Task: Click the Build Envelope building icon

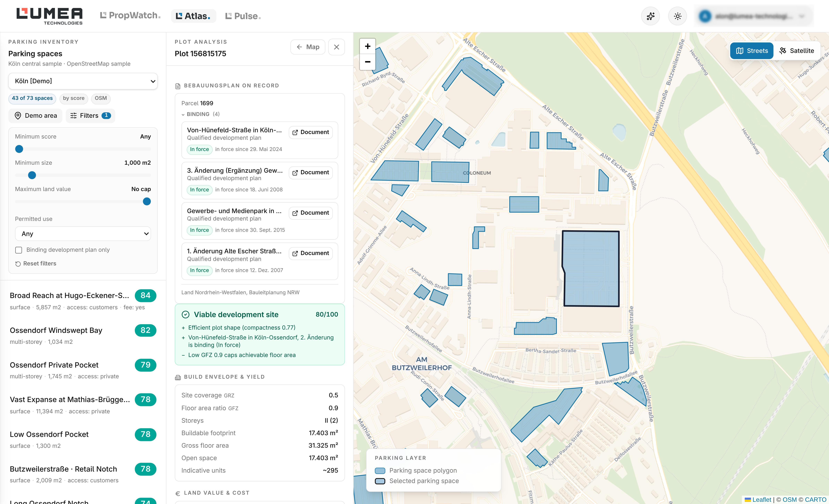Action: [x=178, y=377]
